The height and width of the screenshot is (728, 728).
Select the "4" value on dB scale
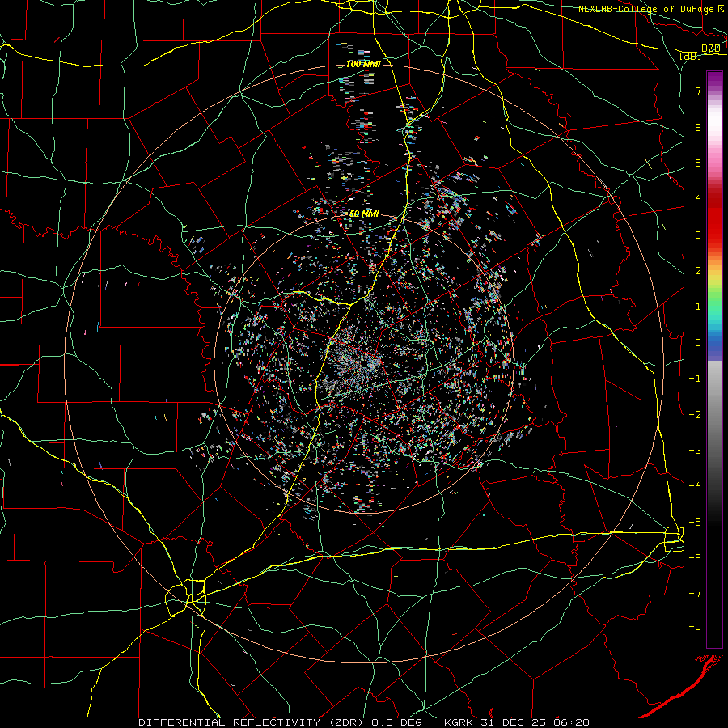pos(698,199)
